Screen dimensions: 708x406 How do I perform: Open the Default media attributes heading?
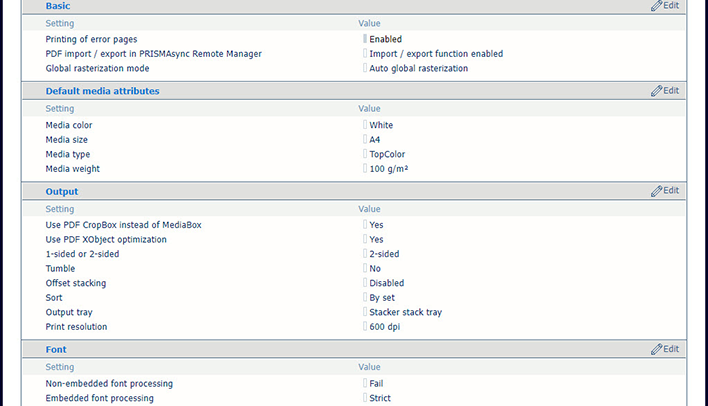(x=102, y=91)
